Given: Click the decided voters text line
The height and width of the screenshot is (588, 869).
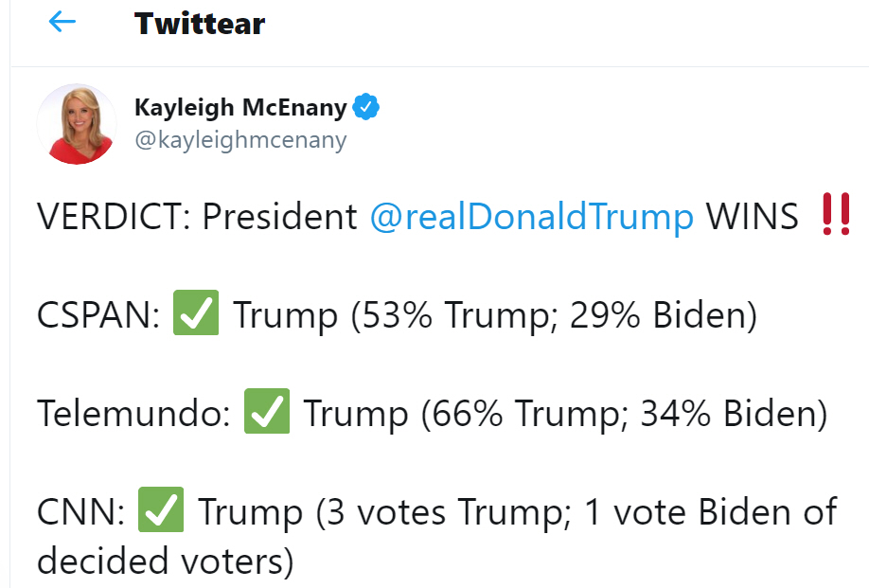Looking at the screenshot, I should point(166,561).
